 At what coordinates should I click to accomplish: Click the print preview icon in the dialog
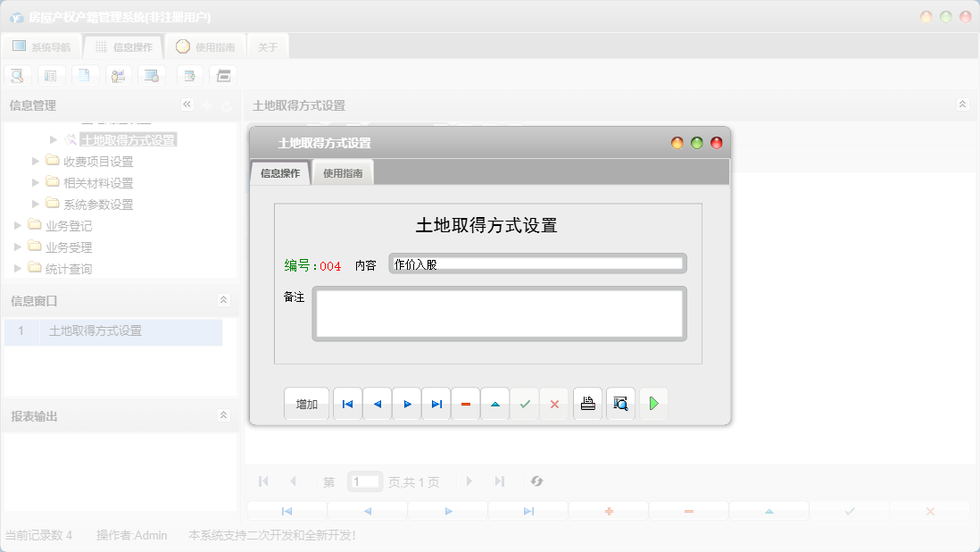pyautogui.click(x=620, y=404)
